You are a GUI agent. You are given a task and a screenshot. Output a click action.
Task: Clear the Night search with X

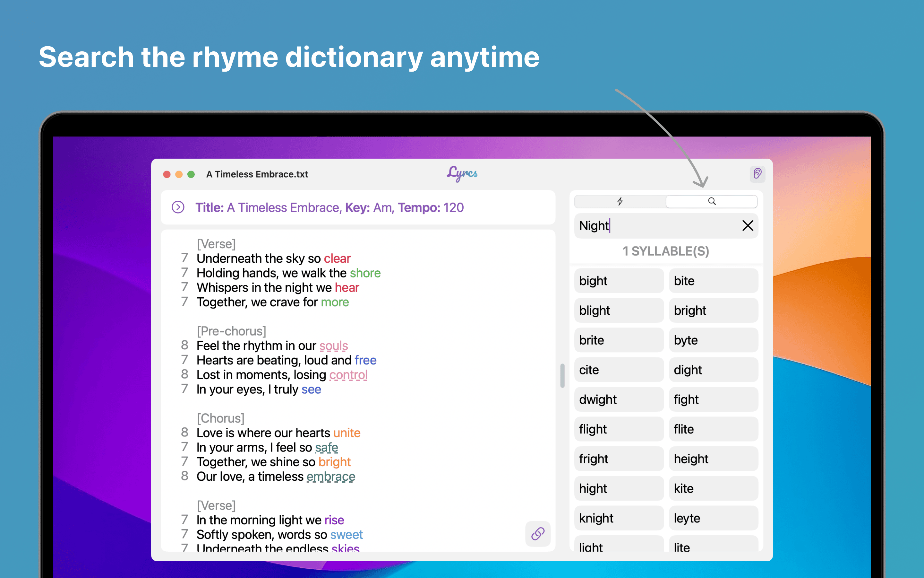(748, 225)
